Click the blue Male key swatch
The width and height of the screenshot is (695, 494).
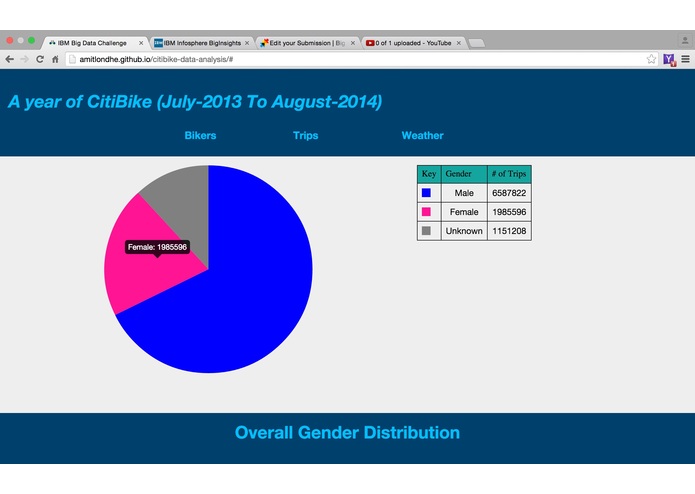426,193
